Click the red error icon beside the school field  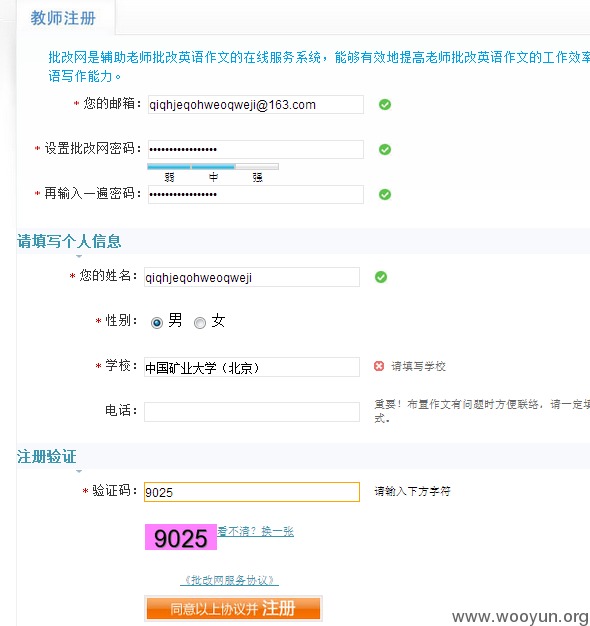tap(379, 366)
